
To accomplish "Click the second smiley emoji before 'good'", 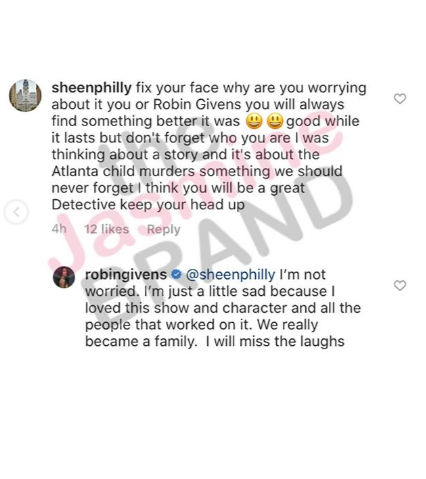I will (275, 121).
